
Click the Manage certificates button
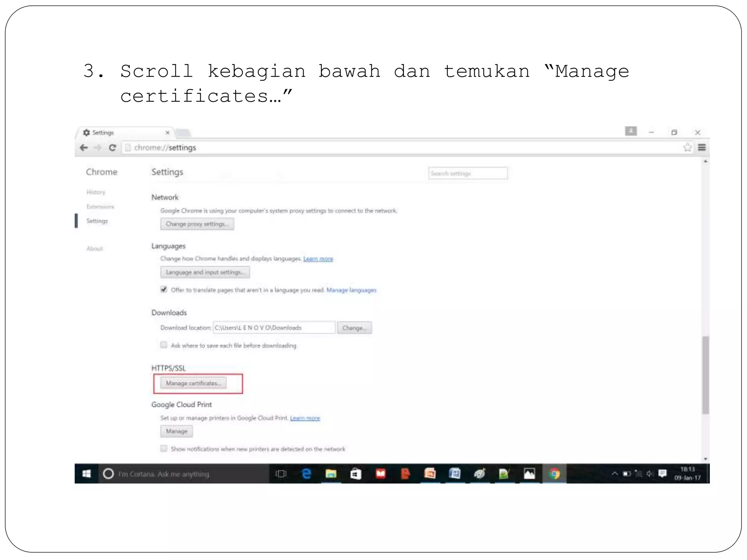coord(193,383)
